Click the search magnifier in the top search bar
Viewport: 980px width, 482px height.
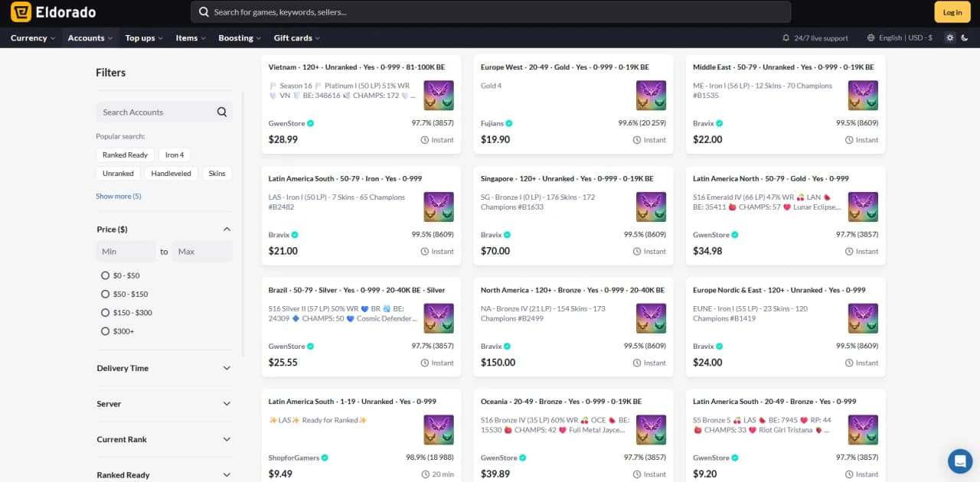coord(204,12)
